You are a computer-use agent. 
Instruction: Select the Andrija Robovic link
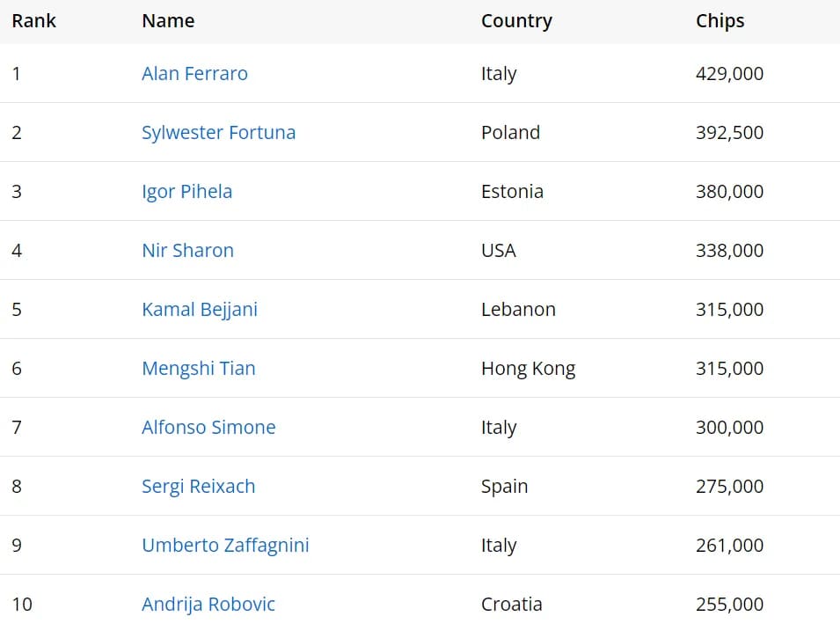pos(208,605)
